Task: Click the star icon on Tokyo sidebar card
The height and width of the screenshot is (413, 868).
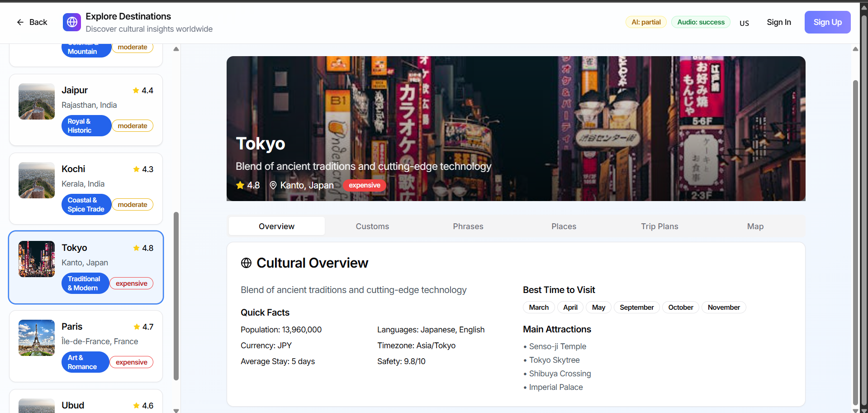Action: coord(136,248)
